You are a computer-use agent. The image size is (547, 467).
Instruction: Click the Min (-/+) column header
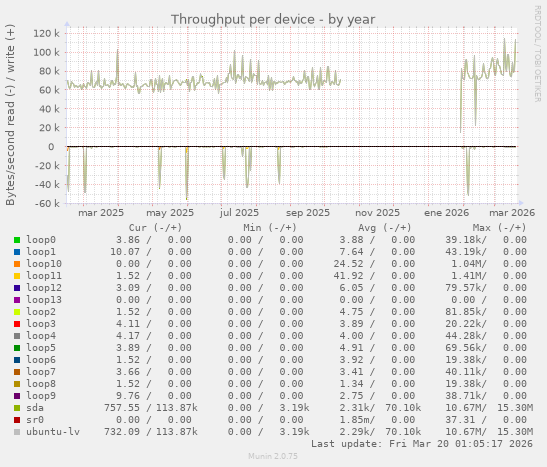click(270, 228)
